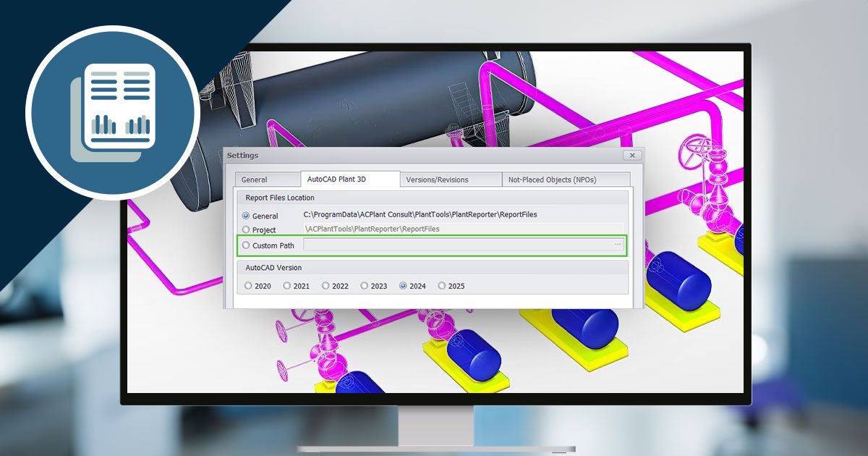The width and height of the screenshot is (868, 456).
Task: Enable the Custom Path radio button
Action: point(247,245)
